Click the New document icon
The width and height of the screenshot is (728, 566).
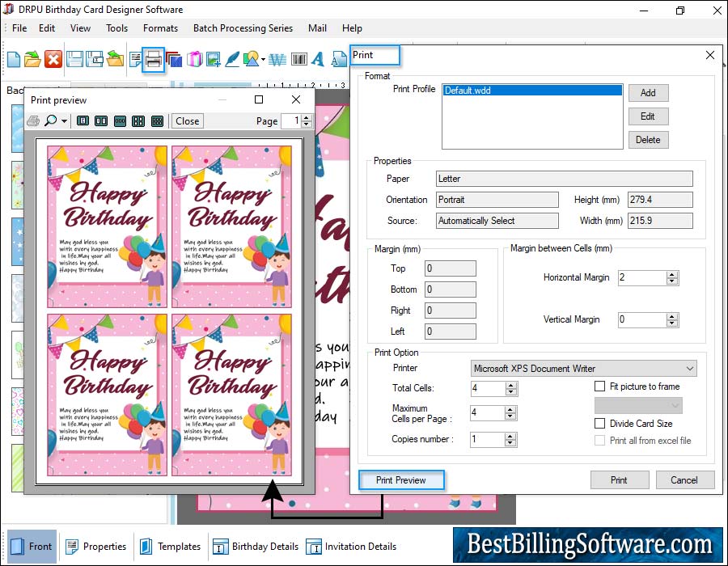(x=14, y=59)
